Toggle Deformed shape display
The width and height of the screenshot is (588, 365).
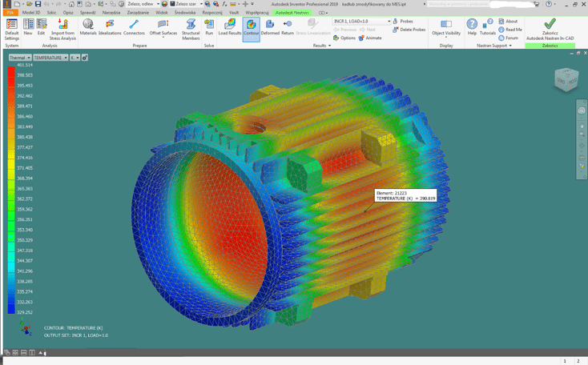tap(270, 27)
